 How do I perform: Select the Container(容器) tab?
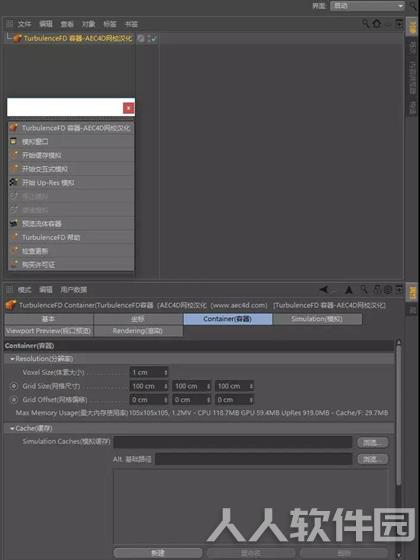click(228, 319)
